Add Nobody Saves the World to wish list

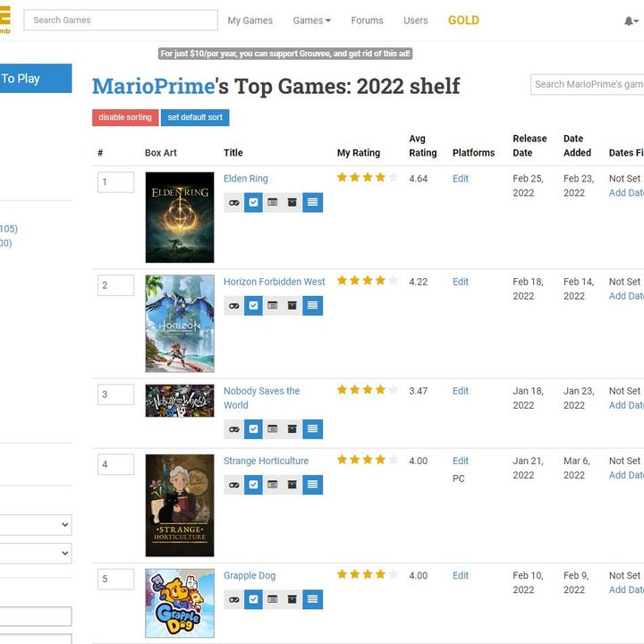click(273, 429)
